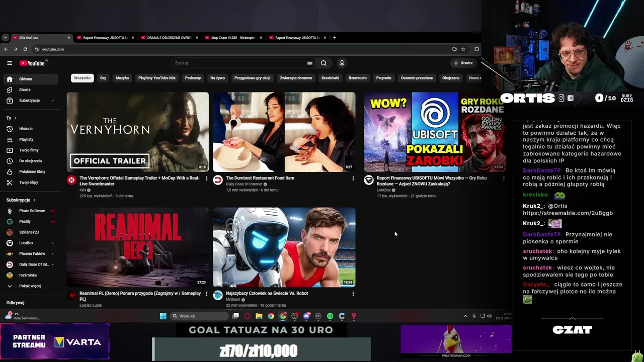The height and width of the screenshot is (362, 644).
Task: Open the YouTube hamburger guide menu
Action: click(x=9, y=63)
